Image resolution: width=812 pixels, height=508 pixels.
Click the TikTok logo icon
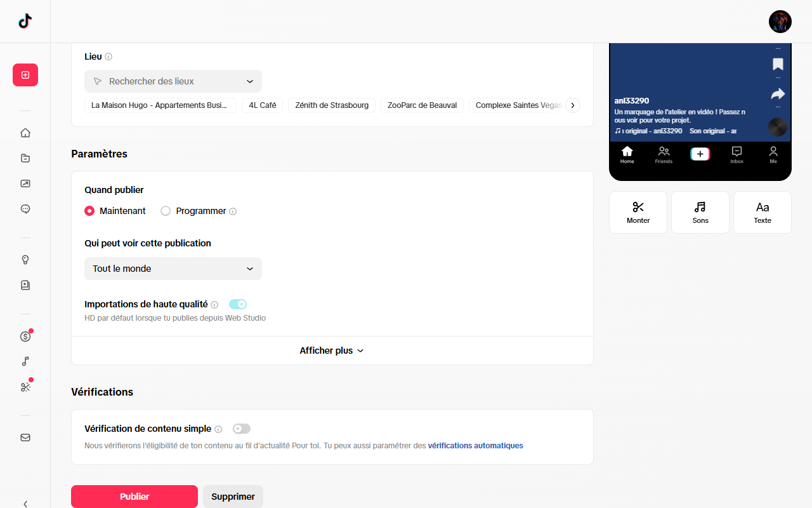25,22
